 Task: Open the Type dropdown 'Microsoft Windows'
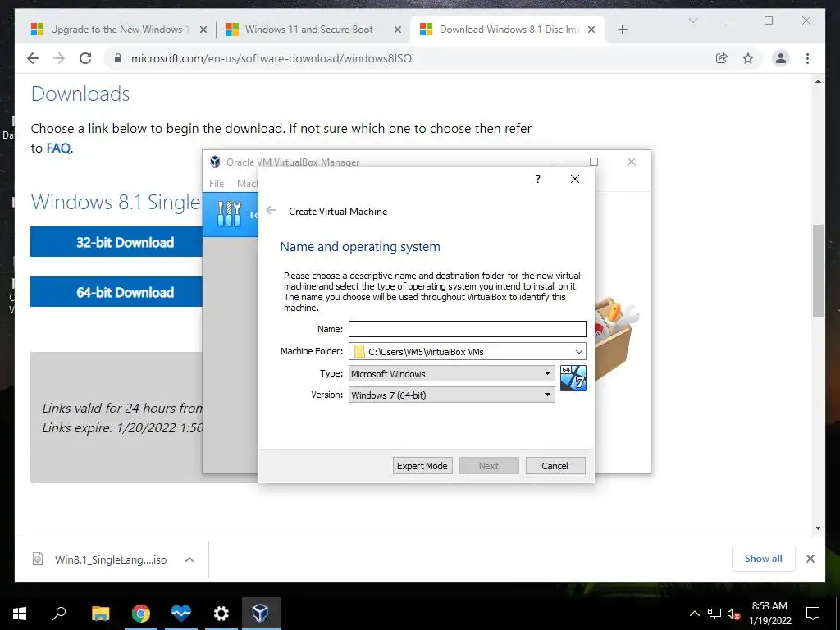(452, 373)
